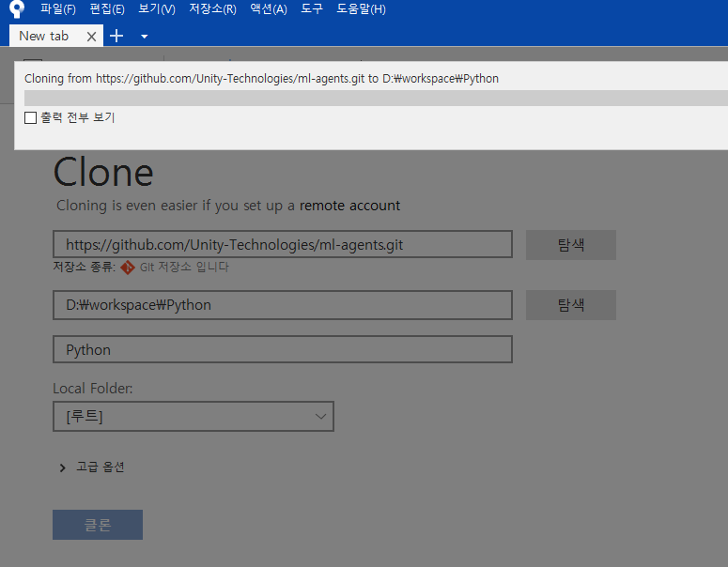Click 탐색 button next to destination path

[x=570, y=305]
